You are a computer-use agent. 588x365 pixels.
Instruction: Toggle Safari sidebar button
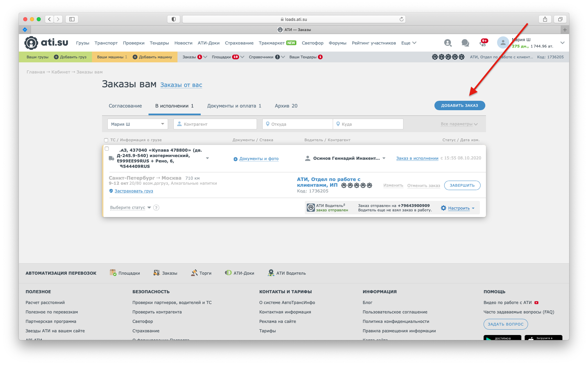pyautogui.click(x=72, y=19)
